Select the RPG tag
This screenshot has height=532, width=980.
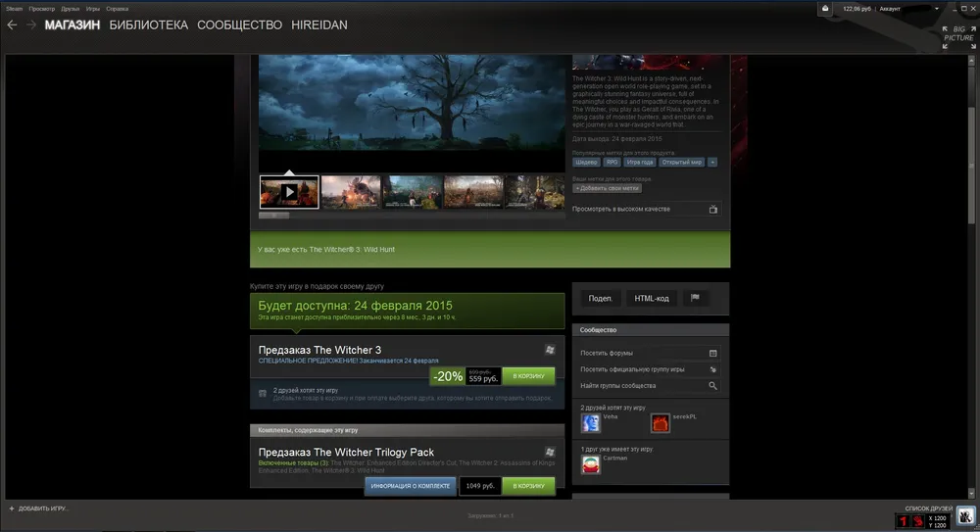(x=612, y=162)
